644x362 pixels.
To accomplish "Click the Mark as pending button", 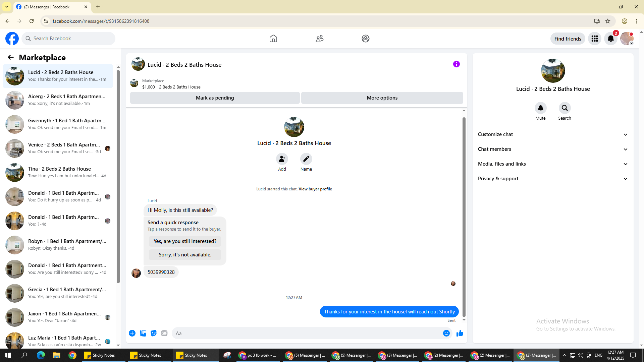I will (215, 98).
